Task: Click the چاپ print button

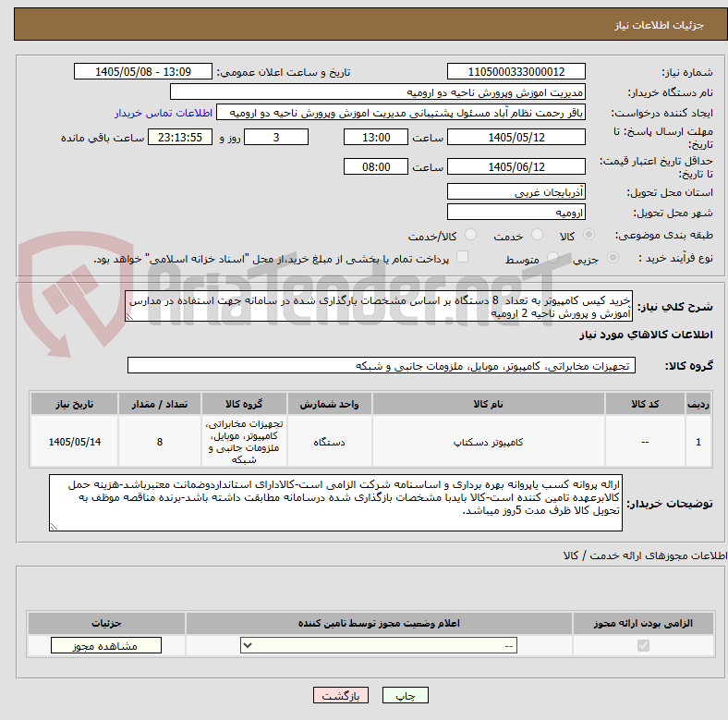Action: (406, 696)
